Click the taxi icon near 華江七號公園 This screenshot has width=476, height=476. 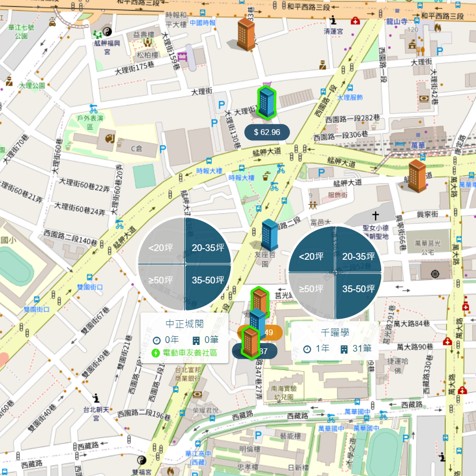pyautogui.click(x=53, y=22)
